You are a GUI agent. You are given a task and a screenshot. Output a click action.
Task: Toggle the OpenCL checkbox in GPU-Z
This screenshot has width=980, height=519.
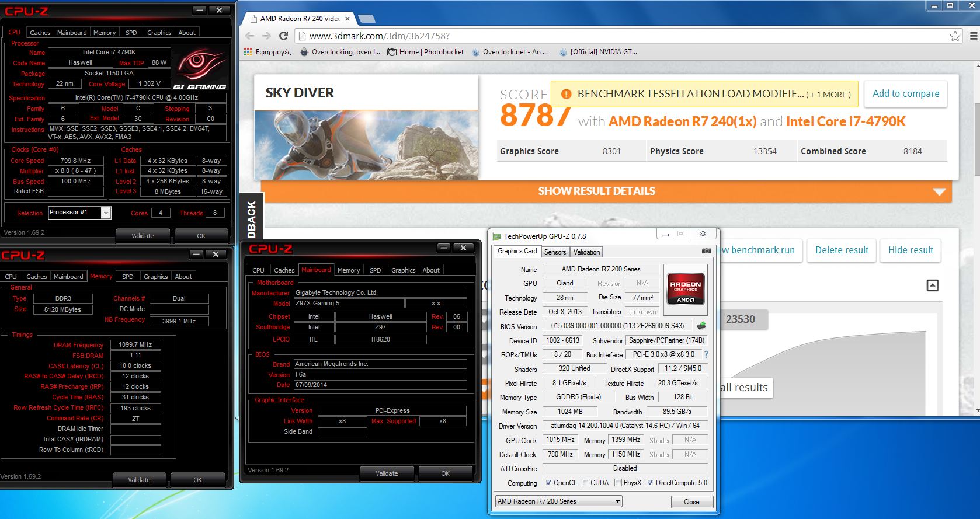click(548, 483)
